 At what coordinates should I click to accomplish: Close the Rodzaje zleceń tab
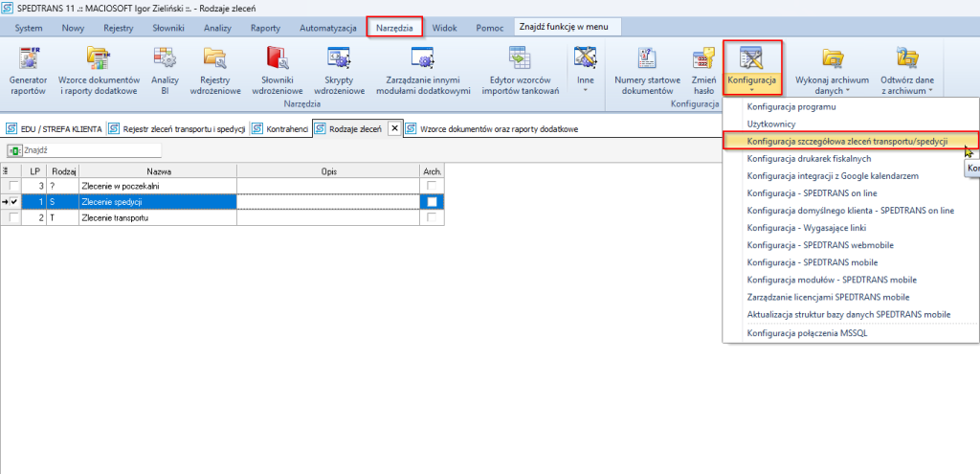[x=394, y=128]
